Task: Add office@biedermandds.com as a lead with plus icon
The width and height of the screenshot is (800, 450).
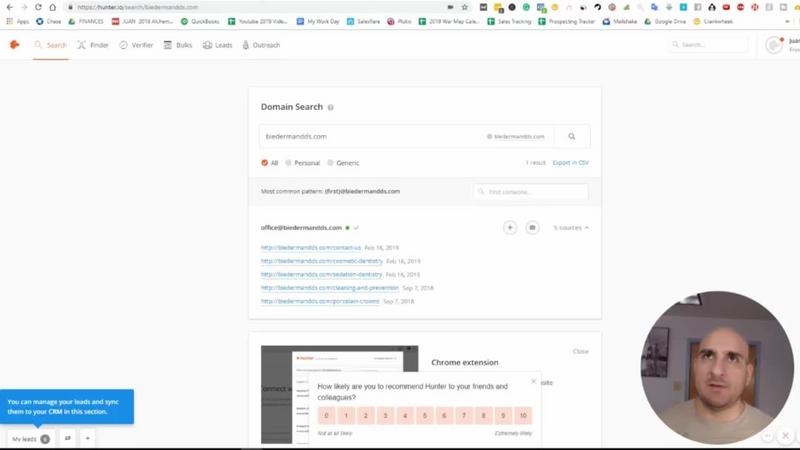Action: tap(510, 228)
